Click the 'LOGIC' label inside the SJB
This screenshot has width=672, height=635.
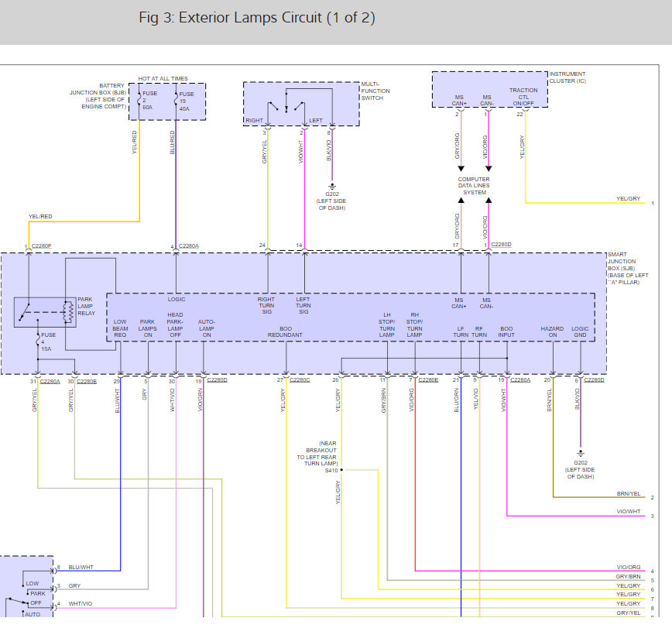(177, 299)
